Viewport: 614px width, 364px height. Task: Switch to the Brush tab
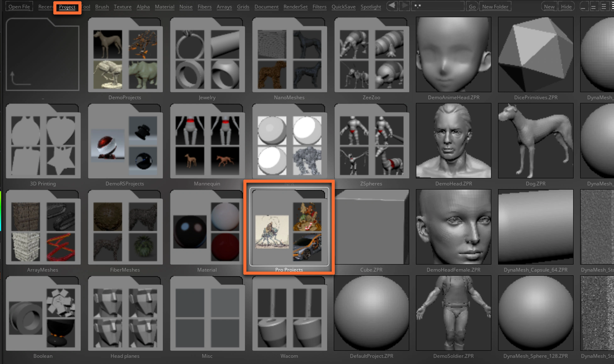tap(102, 7)
